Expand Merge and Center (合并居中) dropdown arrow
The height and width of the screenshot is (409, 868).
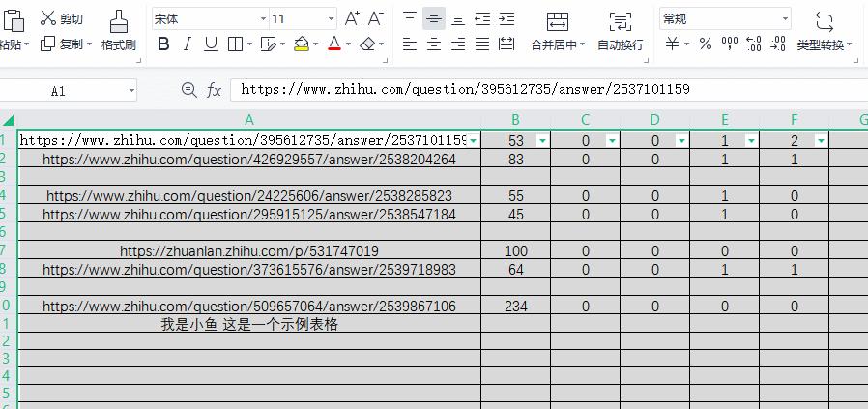(x=582, y=44)
